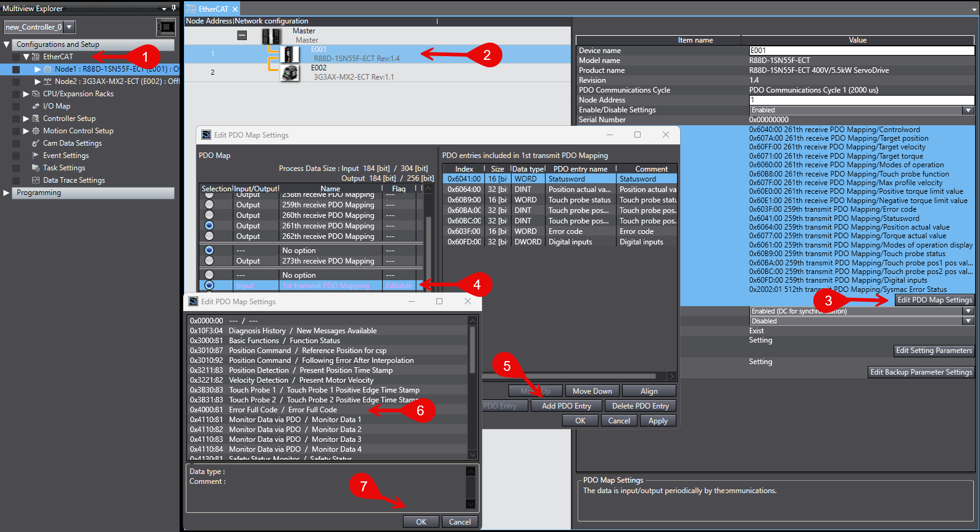980x532 pixels.
Task: Open Event Settings in the tree
Action: pyautogui.click(x=66, y=156)
